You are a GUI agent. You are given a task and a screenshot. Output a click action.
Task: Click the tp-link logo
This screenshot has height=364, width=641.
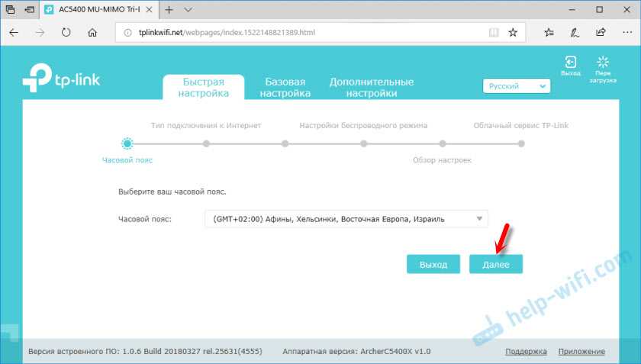[x=61, y=79]
